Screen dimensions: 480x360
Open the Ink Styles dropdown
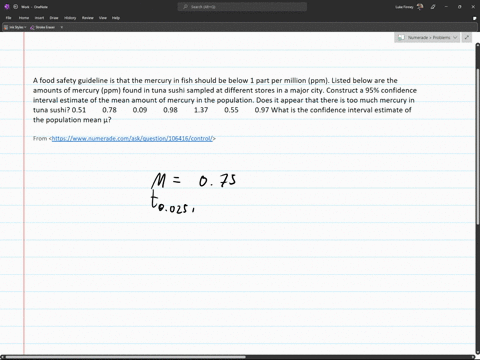(x=15, y=27)
